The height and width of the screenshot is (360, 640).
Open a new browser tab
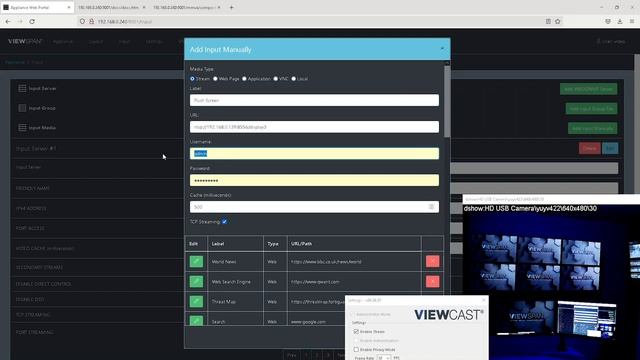(231, 7)
